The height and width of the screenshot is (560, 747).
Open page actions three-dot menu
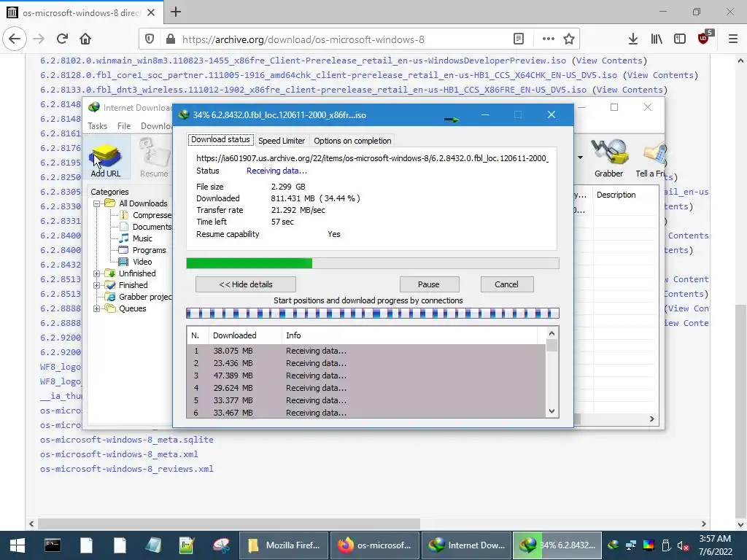pos(549,39)
